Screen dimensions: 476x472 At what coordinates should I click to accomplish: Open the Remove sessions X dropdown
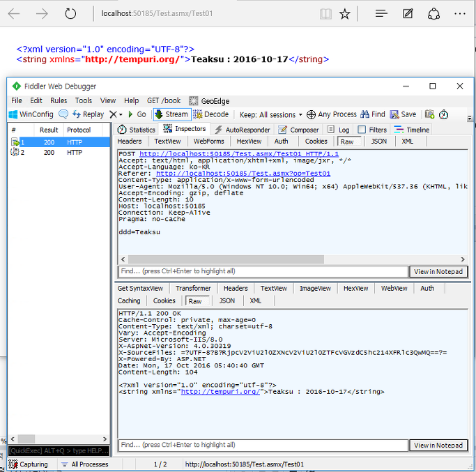[x=116, y=114]
